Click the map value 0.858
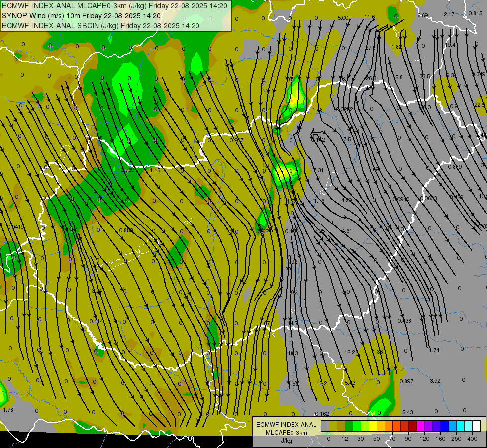Image resolution: width=487 pixels, height=448 pixels. tap(126, 230)
